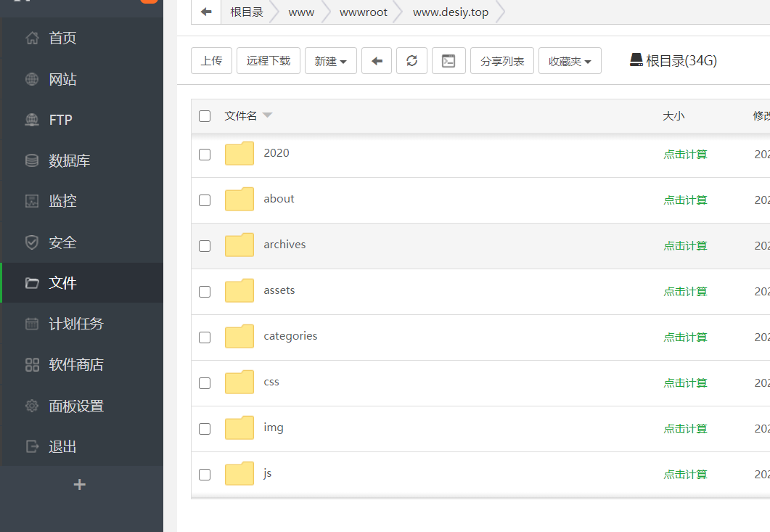Click the categories folder icon
This screenshot has height=532, width=770.
[239, 336]
